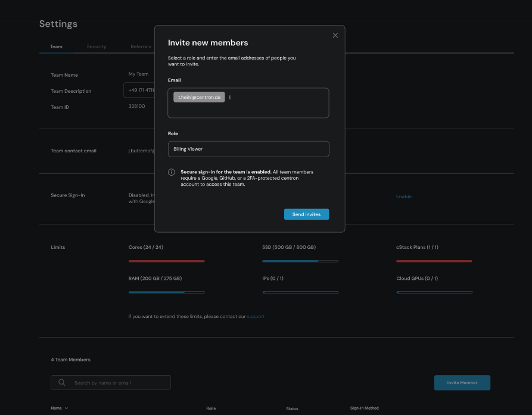Focus the Search by name or email field
The height and width of the screenshot is (415, 532).
(x=119, y=383)
